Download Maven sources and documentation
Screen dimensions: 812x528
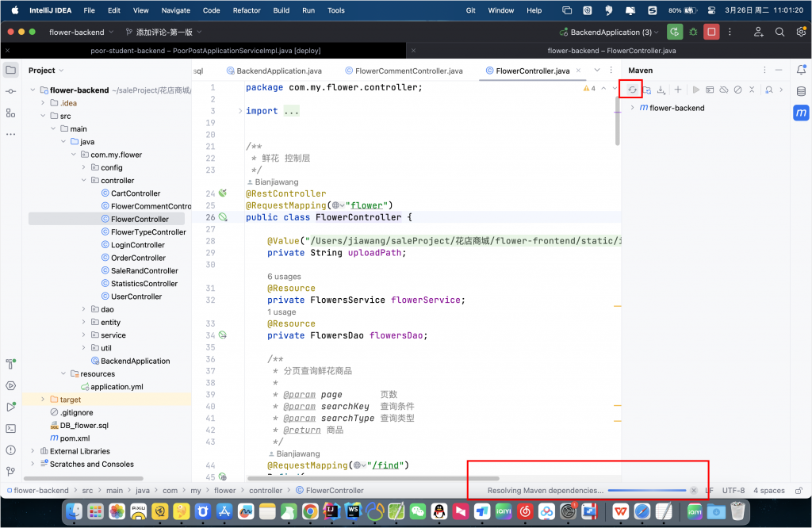(662, 88)
